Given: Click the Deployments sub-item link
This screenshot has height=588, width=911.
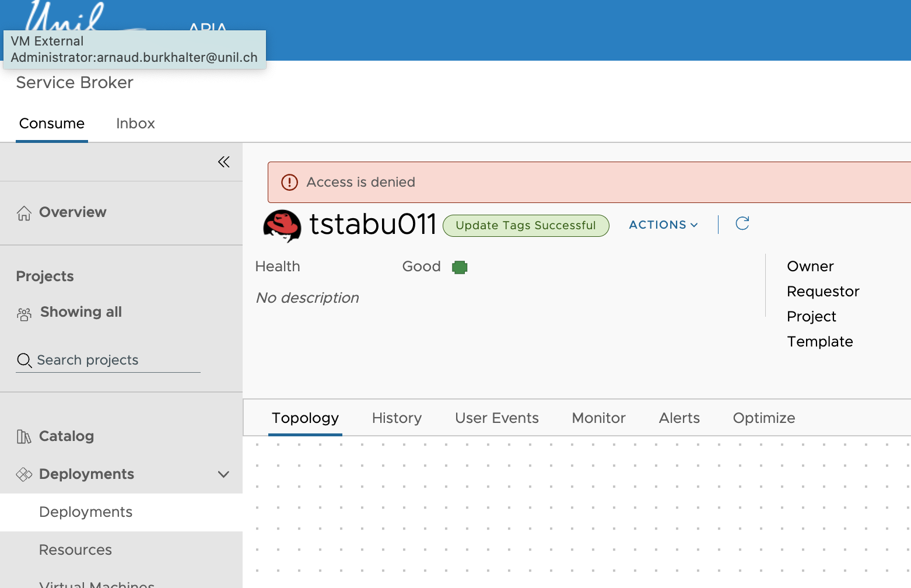Looking at the screenshot, I should tap(86, 512).
